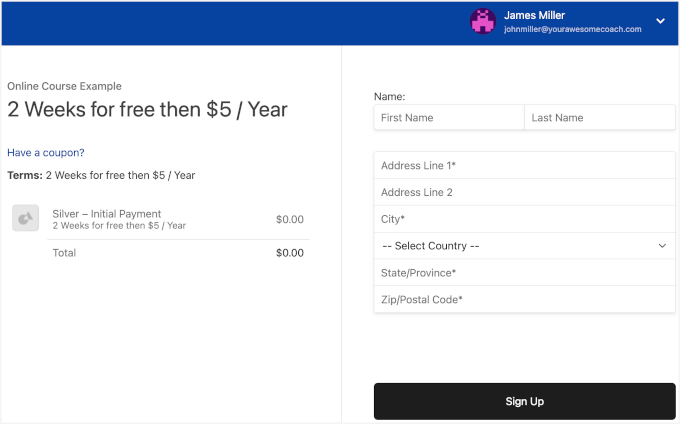Viewport: 680px width, 424px height.
Task: Click the Total row label
Action: tap(64, 253)
